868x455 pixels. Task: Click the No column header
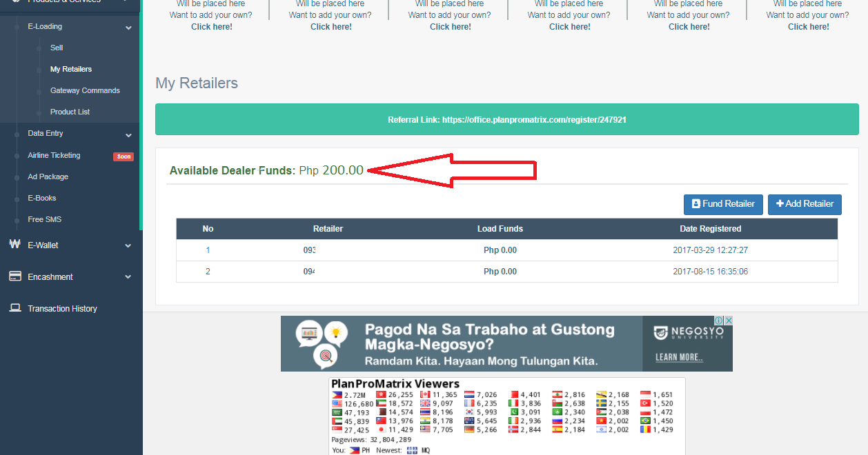(208, 229)
